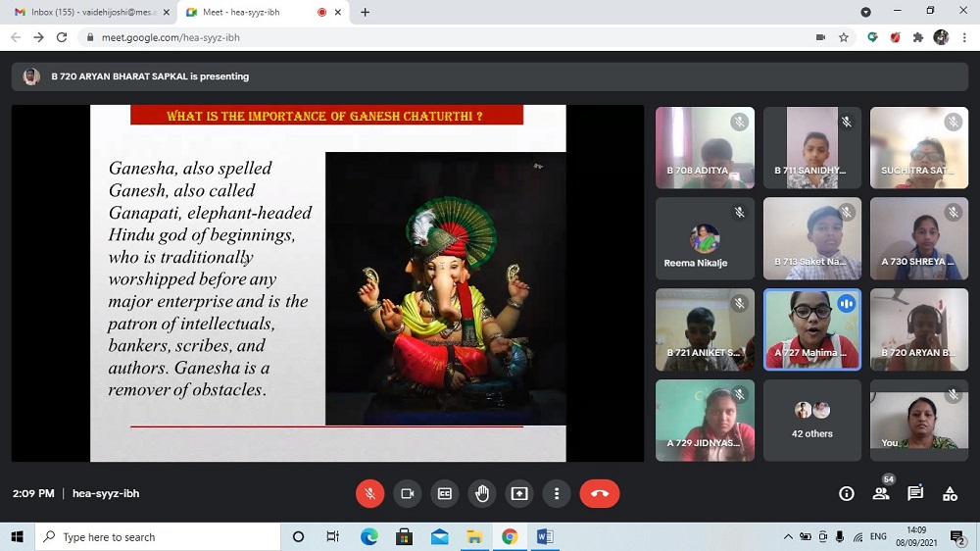Unmute the microphone in the Meet toolbar

(x=369, y=493)
